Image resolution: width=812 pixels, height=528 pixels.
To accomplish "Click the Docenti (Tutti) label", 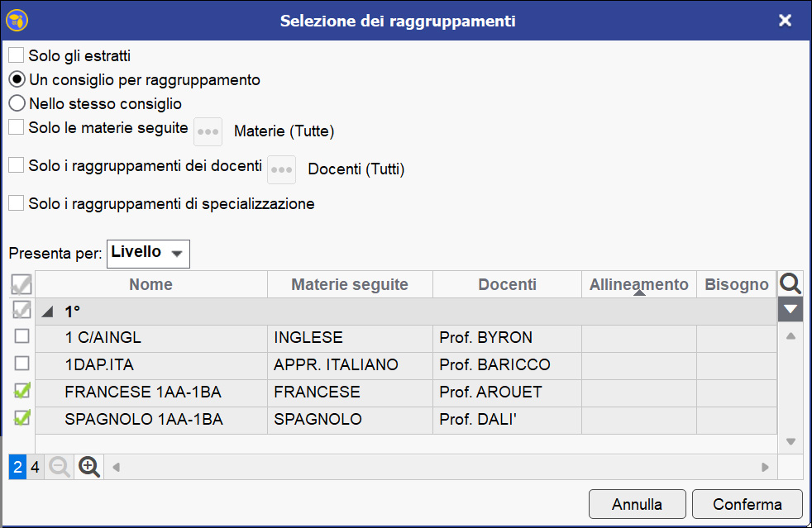I will (x=356, y=169).
